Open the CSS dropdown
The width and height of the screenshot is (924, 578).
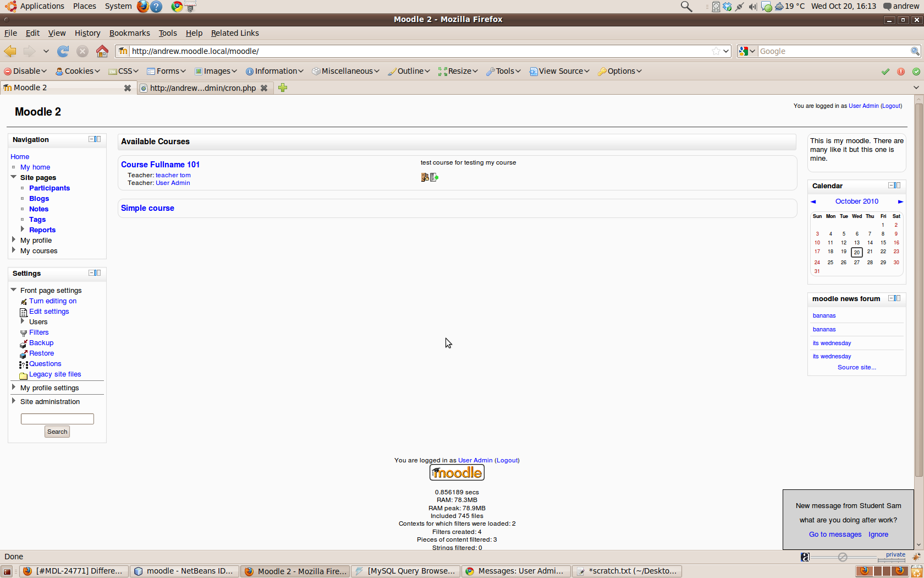(123, 71)
